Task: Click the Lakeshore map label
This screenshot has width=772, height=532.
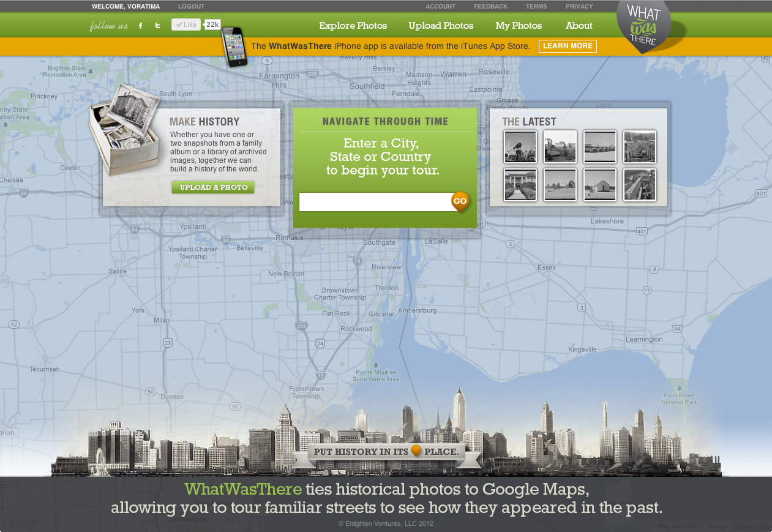Action: (607, 221)
